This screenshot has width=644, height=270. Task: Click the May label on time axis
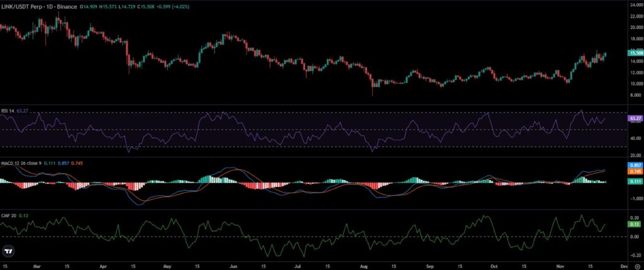coord(167,266)
